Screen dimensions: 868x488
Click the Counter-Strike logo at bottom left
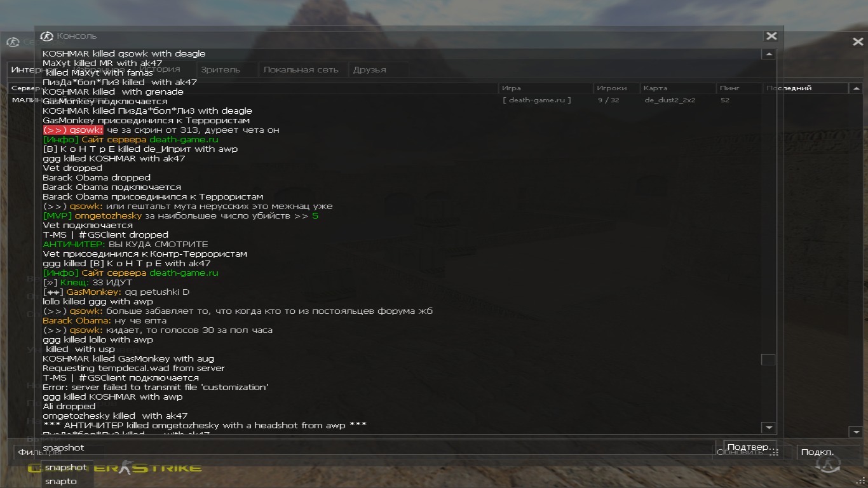(114, 469)
